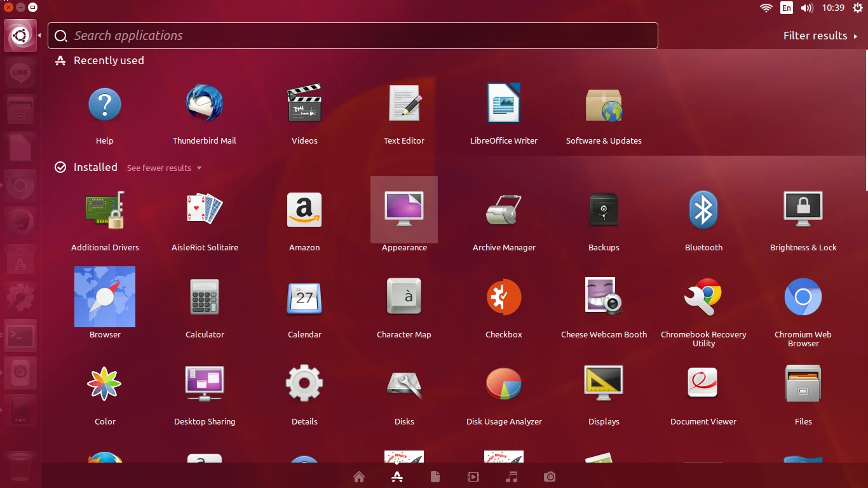868x488 pixels.
Task: Launch Cheese Webcam Booth
Action: point(604,297)
